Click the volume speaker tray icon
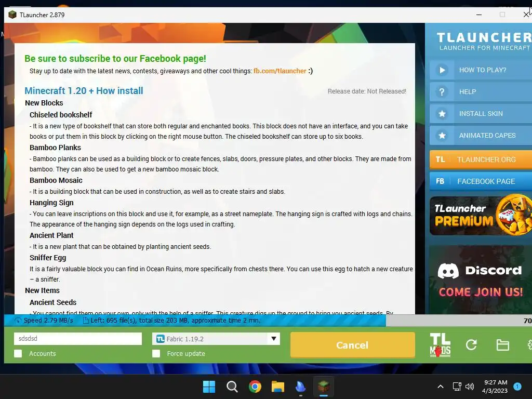The width and height of the screenshot is (532, 399). [x=470, y=387]
